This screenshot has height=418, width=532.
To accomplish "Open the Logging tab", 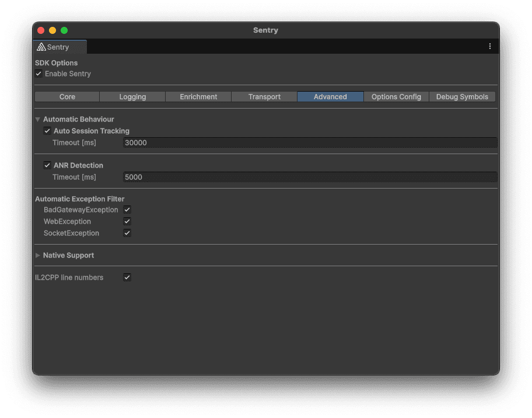I will (132, 96).
